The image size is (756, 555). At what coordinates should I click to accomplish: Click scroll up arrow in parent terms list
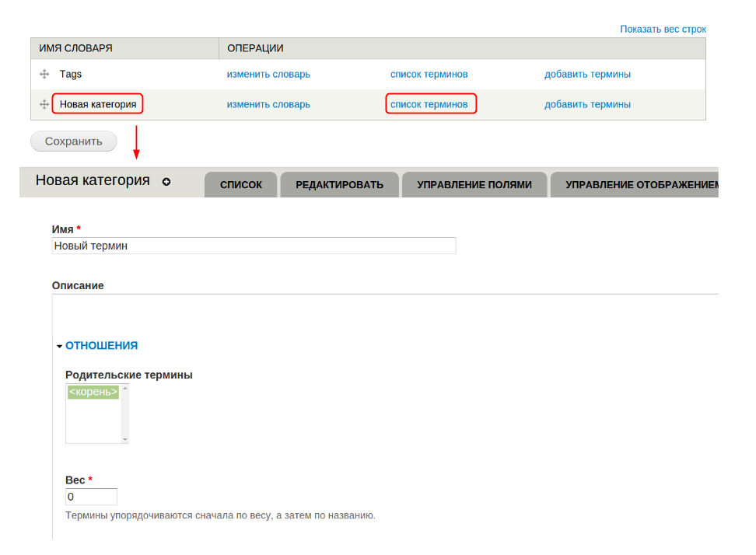point(124,389)
